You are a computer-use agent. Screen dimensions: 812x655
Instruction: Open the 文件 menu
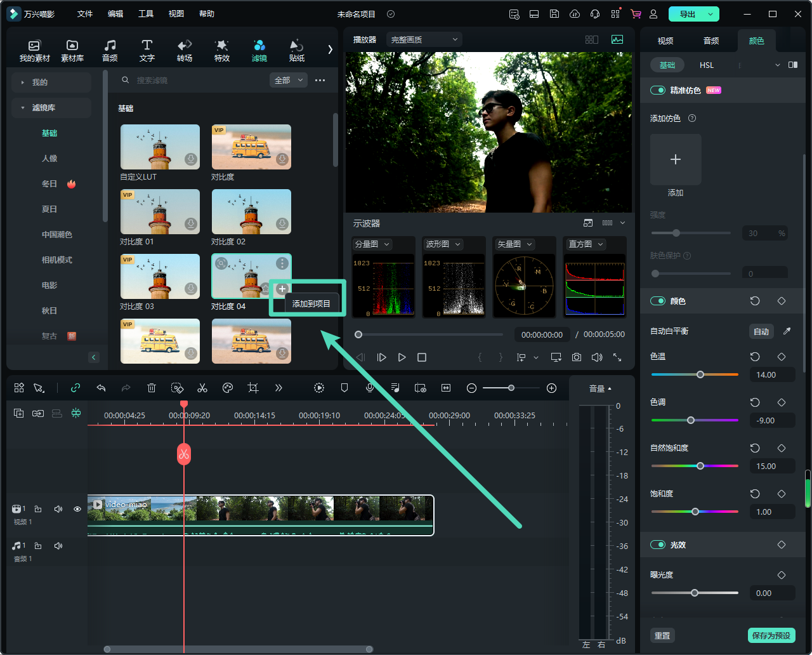pyautogui.click(x=85, y=14)
